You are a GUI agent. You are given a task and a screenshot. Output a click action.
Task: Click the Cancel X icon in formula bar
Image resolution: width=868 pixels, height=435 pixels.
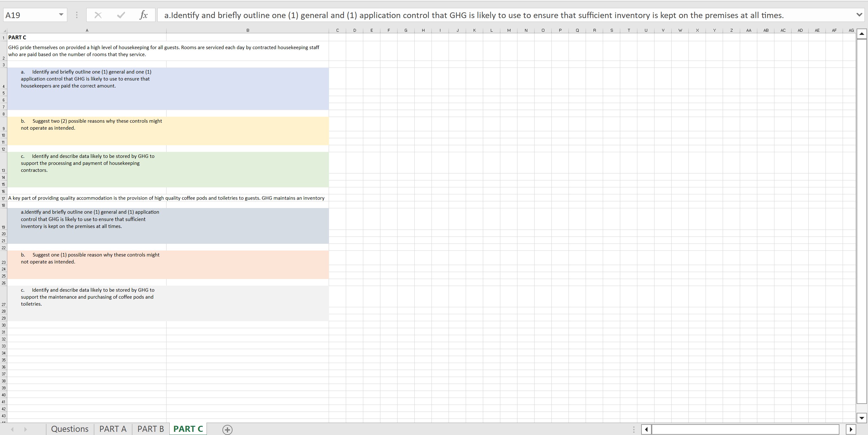tap(98, 15)
